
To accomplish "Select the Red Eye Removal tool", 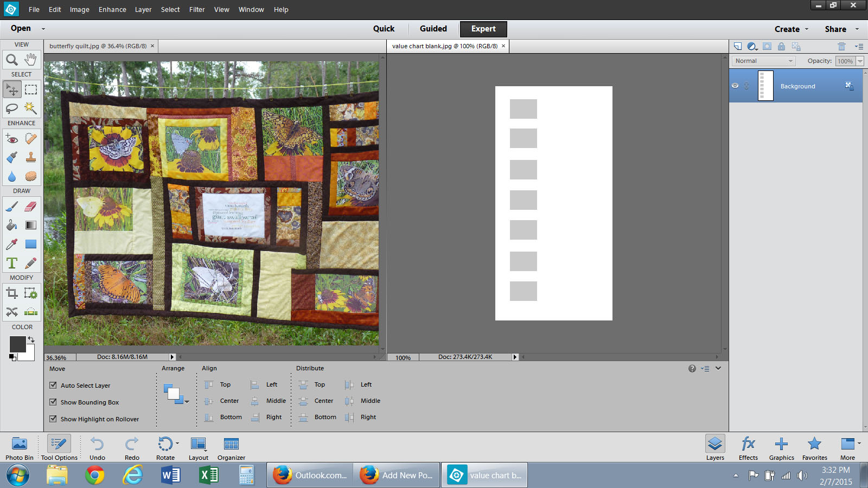I will [12, 139].
